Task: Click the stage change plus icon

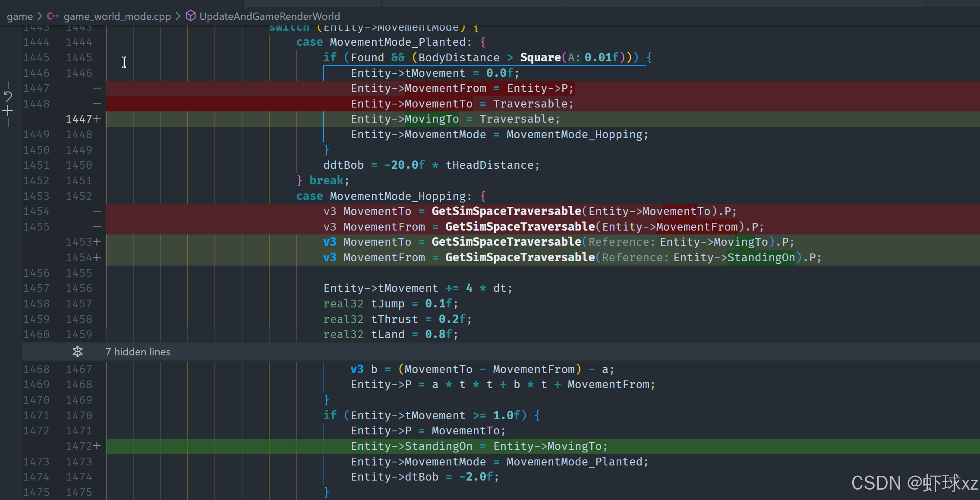Action: (8, 111)
